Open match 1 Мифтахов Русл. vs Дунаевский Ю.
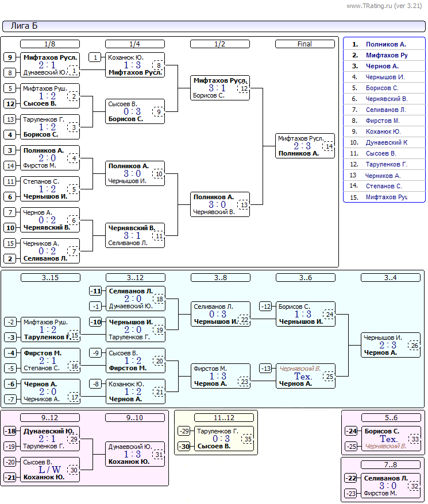 50,65
